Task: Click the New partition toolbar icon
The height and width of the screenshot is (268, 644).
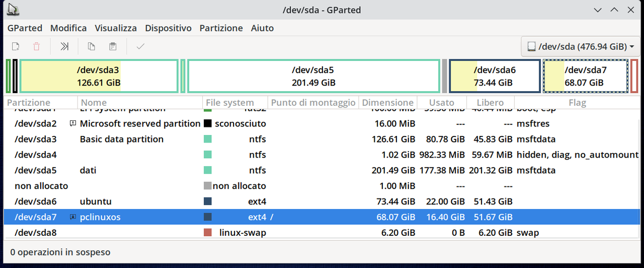Action: click(x=16, y=47)
